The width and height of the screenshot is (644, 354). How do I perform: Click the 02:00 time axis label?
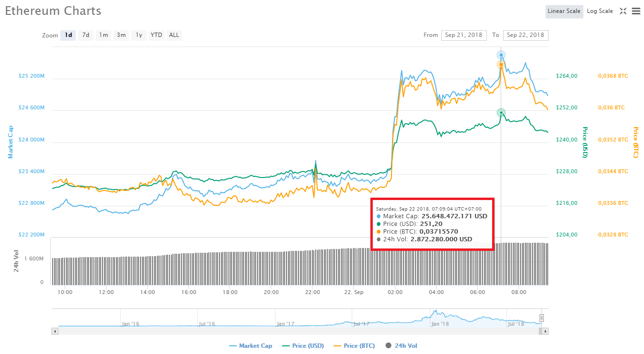click(395, 292)
